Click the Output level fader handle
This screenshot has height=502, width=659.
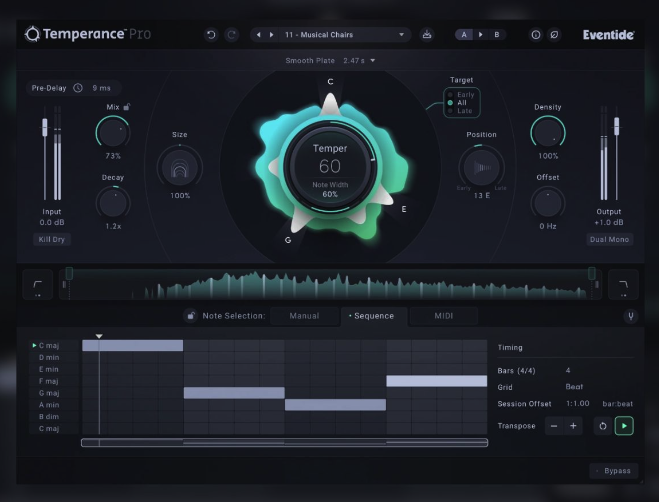pyautogui.click(x=616, y=126)
